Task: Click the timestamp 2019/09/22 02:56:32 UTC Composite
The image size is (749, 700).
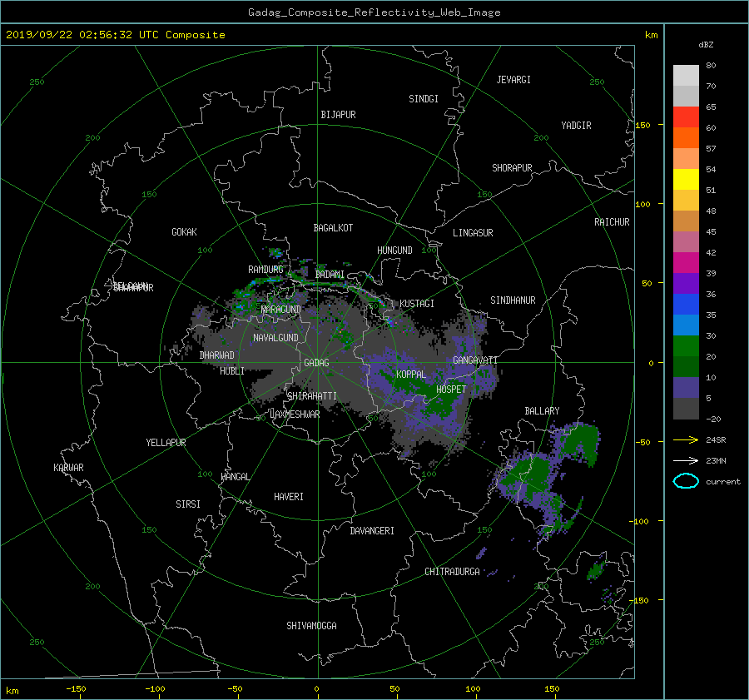Action: pyautogui.click(x=115, y=35)
